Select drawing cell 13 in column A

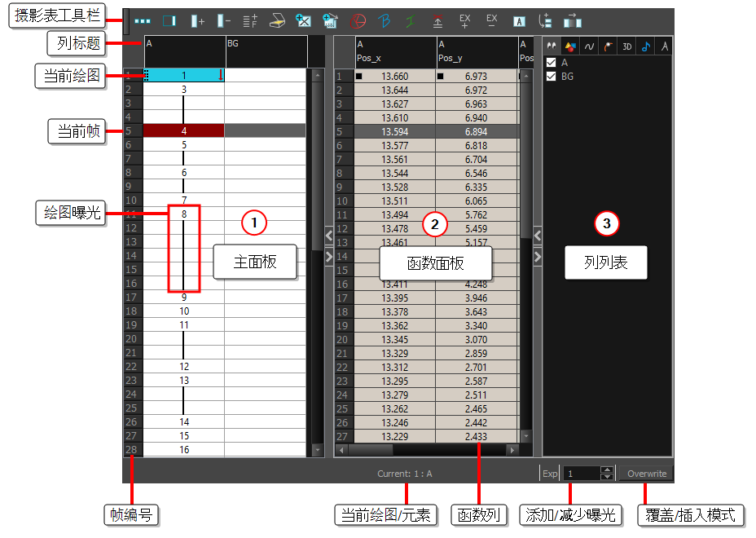coord(183,381)
